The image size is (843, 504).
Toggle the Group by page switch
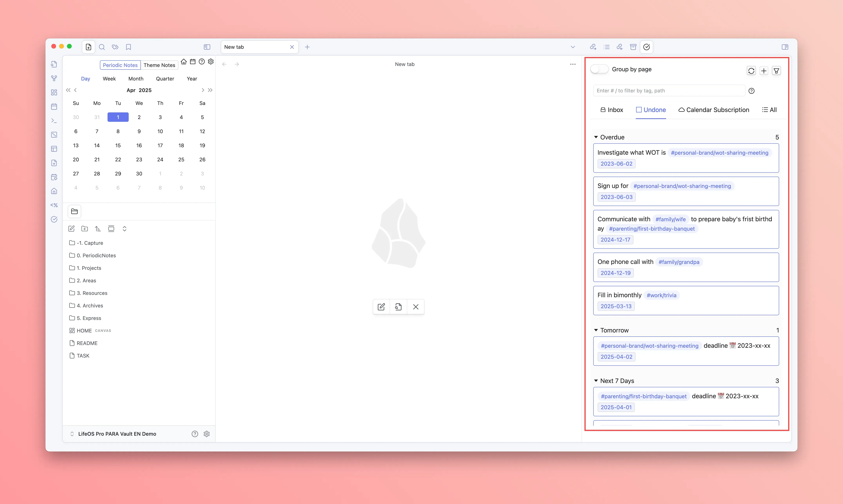(599, 69)
